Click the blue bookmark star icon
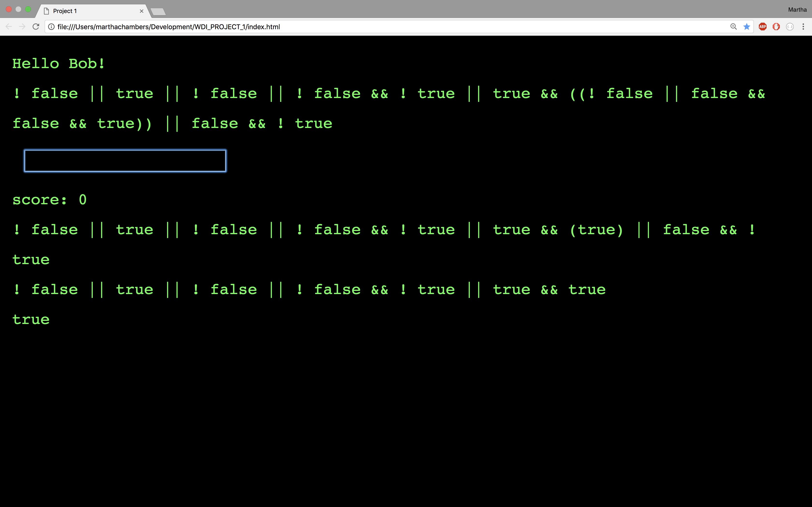The height and width of the screenshot is (507, 812). (747, 27)
